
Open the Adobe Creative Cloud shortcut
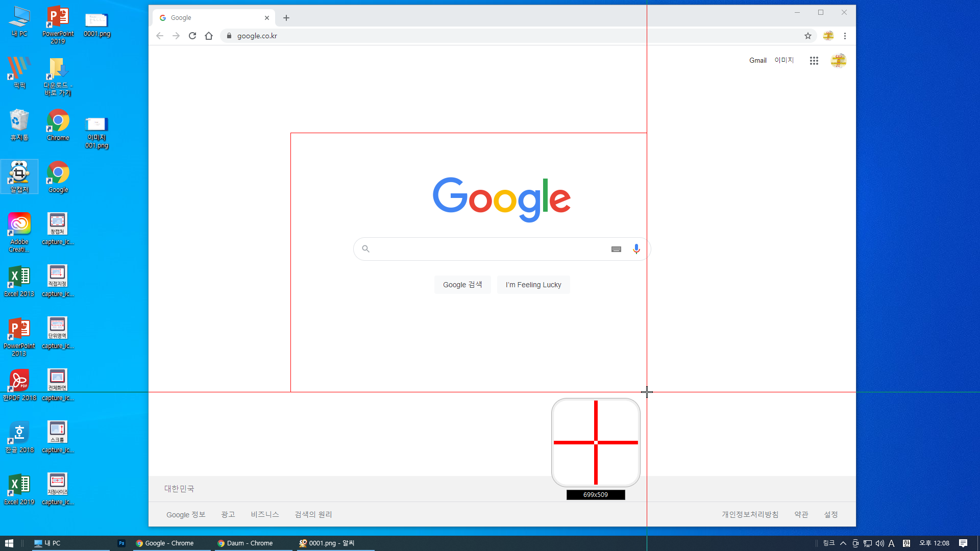pyautogui.click(x=19, y=231)
